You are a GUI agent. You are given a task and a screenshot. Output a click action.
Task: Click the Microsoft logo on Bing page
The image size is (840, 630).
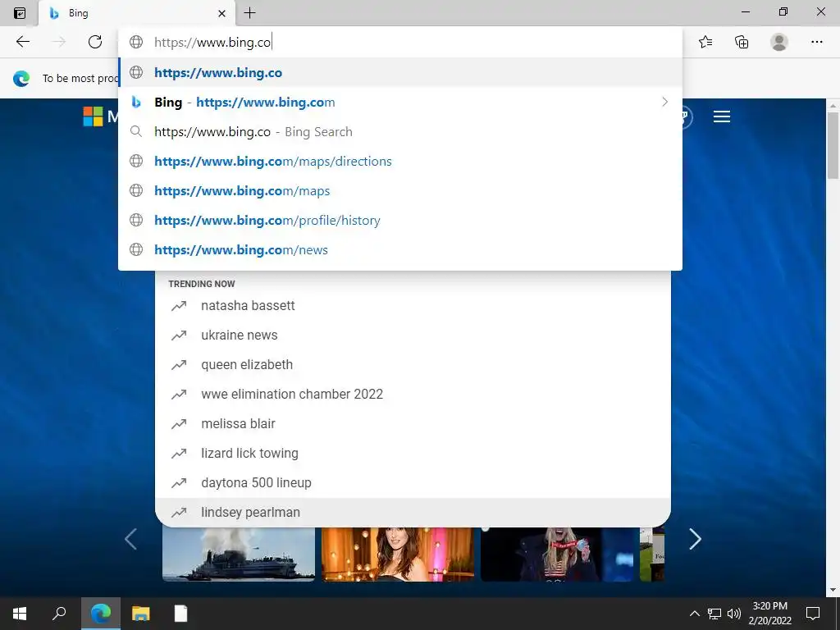93,116
